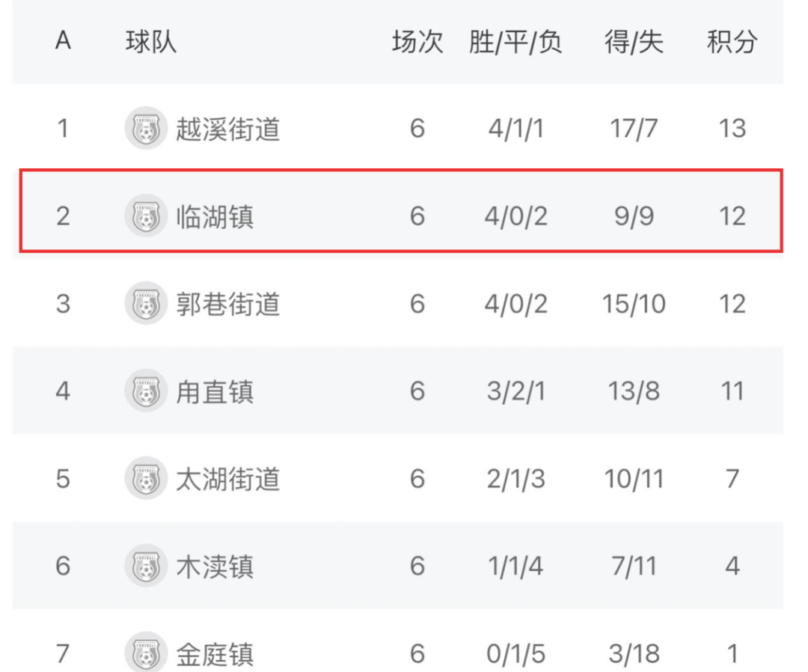Click the 场次 column header
This screenshot has height=672, width=808.
[417, 42]
